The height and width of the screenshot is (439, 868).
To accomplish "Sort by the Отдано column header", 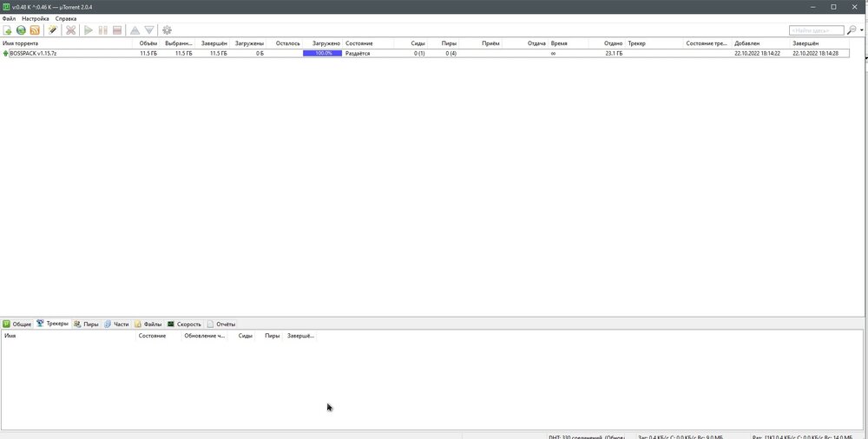I will coord(607,43).
